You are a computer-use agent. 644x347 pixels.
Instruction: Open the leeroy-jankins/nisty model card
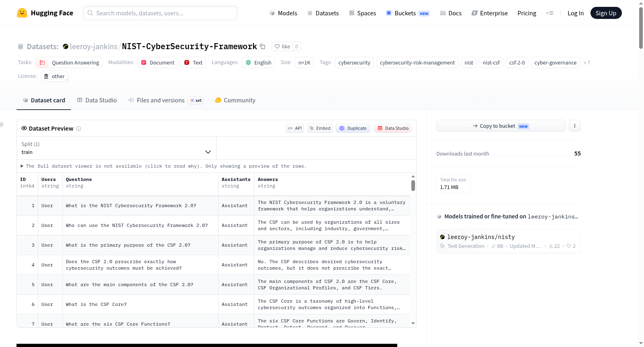tap(508, 241)
